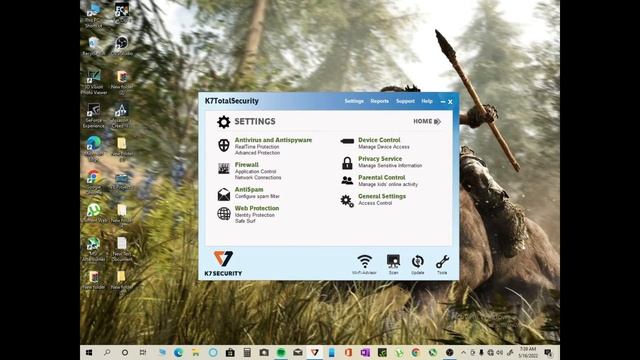
Task: Start a Scan from the bottom bar
Action: click(393, 264)
